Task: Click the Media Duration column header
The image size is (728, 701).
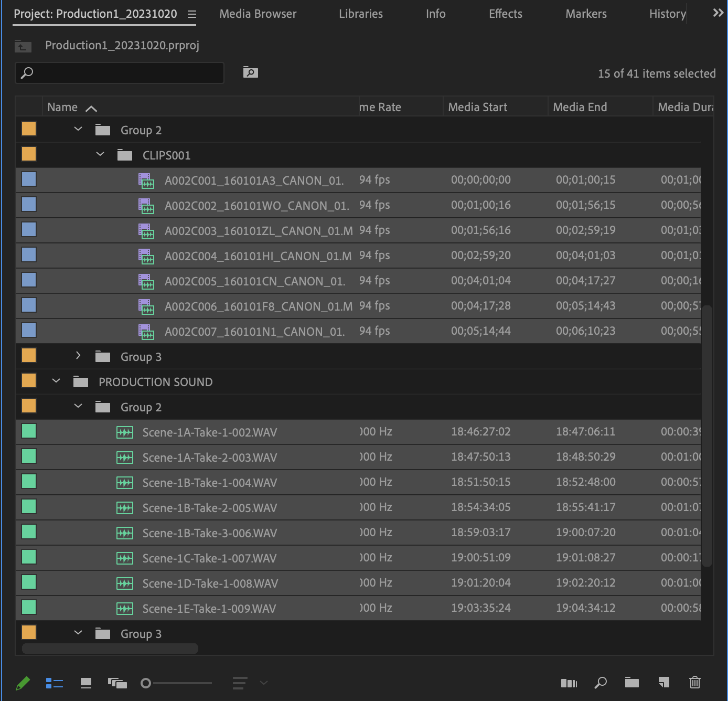Action: (x=683, y=107)
